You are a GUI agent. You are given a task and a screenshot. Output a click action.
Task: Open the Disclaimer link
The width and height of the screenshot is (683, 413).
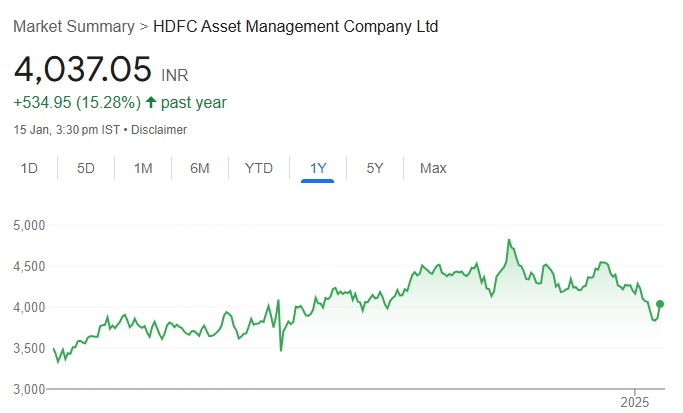click(x=161, y=129)
